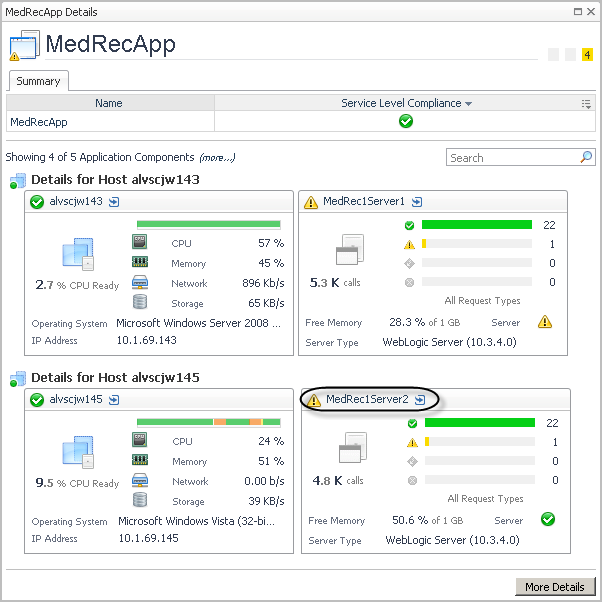Drill into alvscjw145 via its arrow icon
The width and height of the screenshot is (602, 602).
click(114, 400)
